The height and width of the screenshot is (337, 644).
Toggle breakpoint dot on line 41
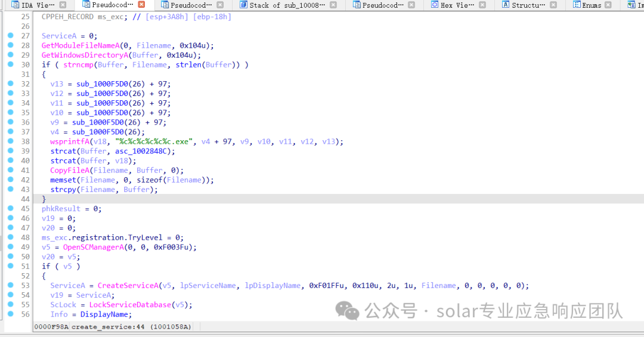click(11, 170)
